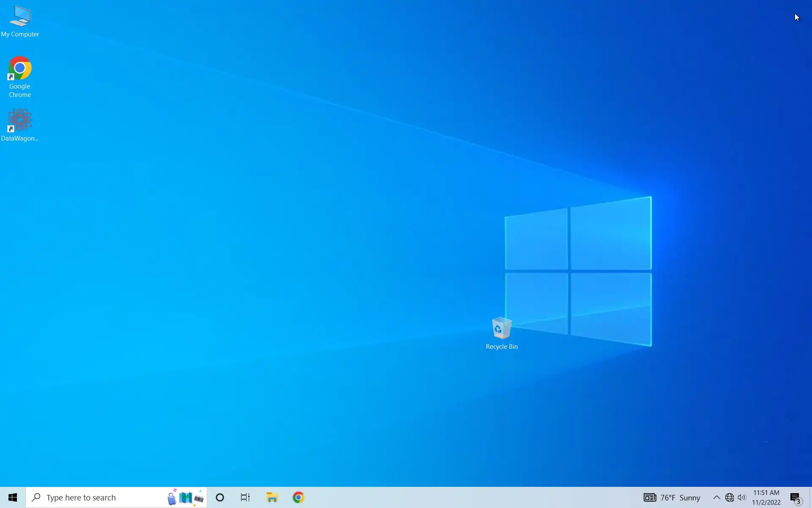Viewport: 812px width, 508px height.
Task: Open the notification center with 3 alerts
Action: click(x=795, y=498)
